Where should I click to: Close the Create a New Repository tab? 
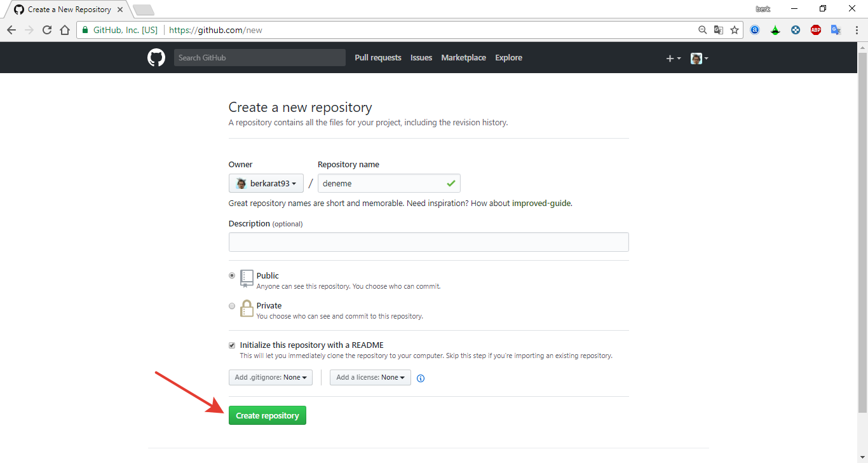[120, 10]
